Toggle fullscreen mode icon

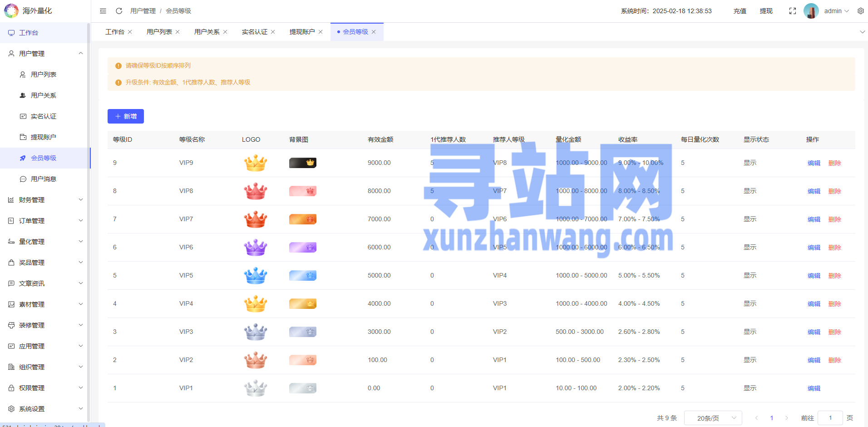point(793,11)
